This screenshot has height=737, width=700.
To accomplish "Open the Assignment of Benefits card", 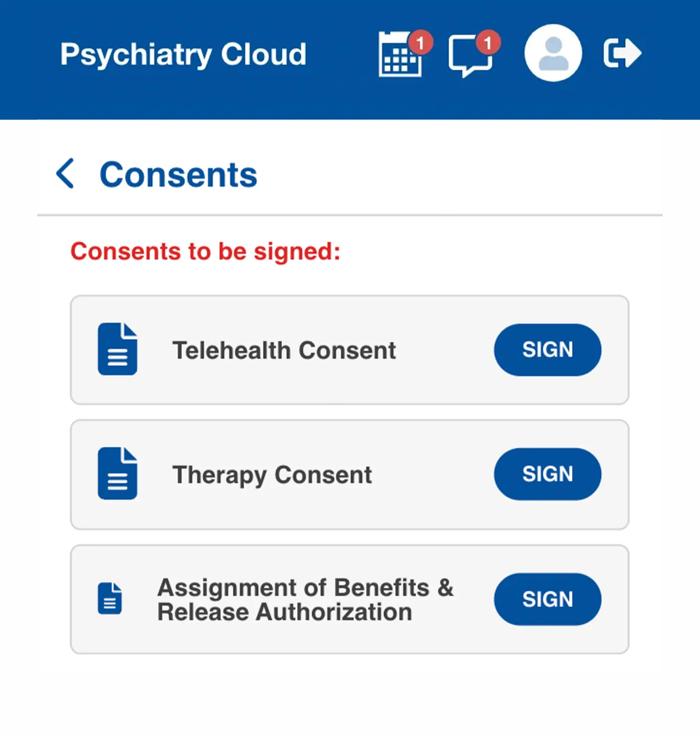I will (305, 599).
